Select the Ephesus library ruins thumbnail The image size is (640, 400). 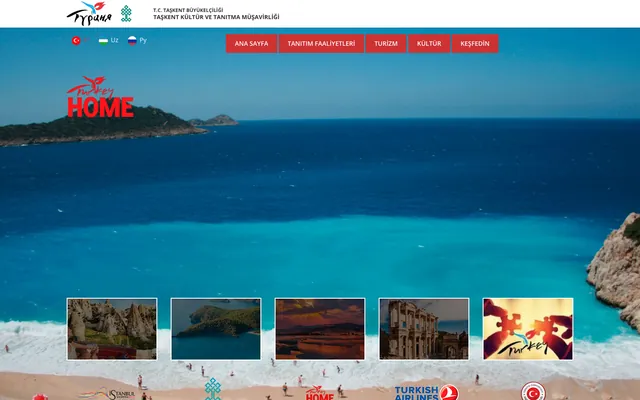pyautogui.click(x=424, y=329)
